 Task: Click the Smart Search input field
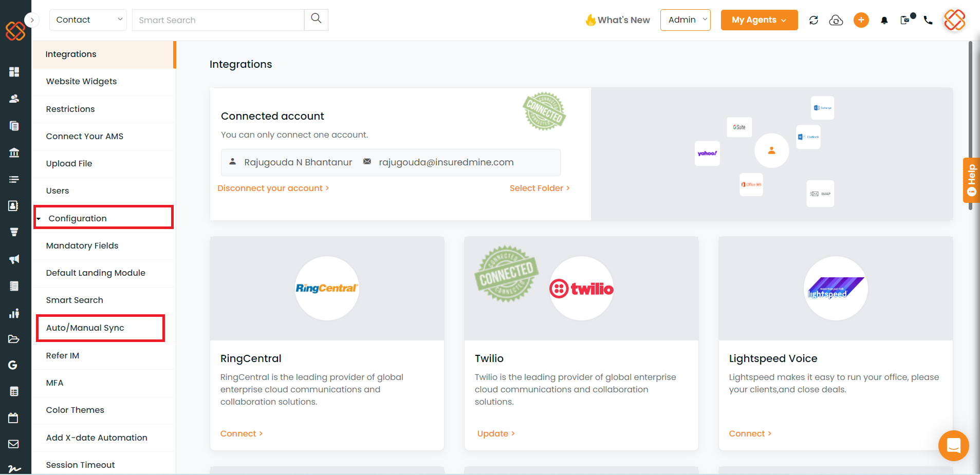(x=218, y=20)
